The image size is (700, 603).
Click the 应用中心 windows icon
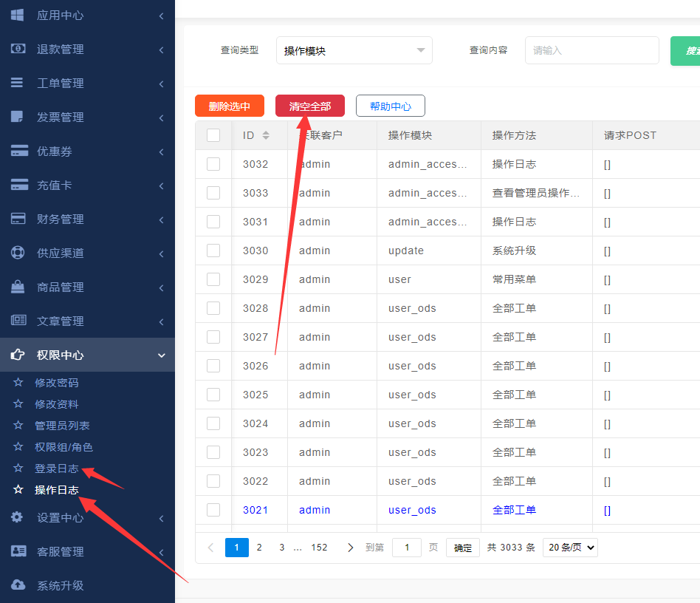pyautogui.click(x=18, y=16)
